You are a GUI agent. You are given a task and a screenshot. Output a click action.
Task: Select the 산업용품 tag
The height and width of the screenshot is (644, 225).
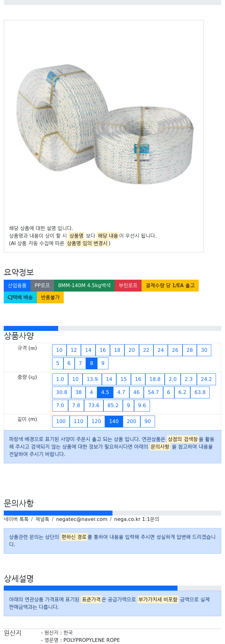(x=17, y=286)
